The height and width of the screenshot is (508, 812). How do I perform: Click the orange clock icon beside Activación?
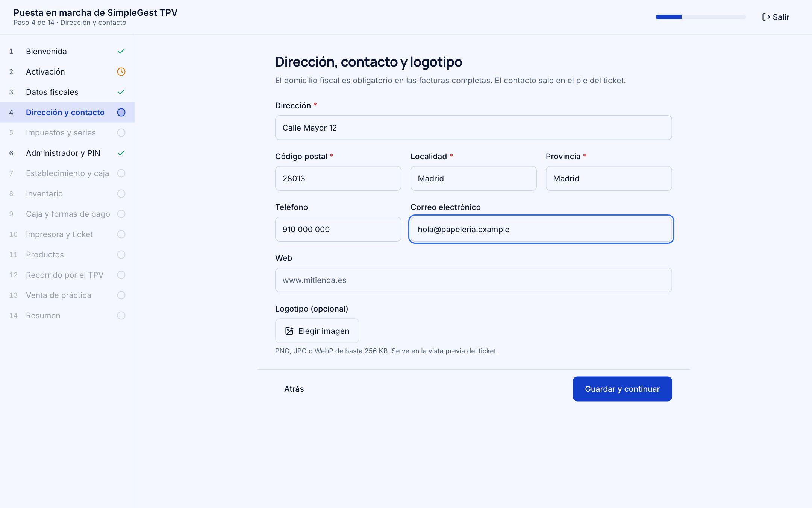pyautogui.click(x=121, y=71)
